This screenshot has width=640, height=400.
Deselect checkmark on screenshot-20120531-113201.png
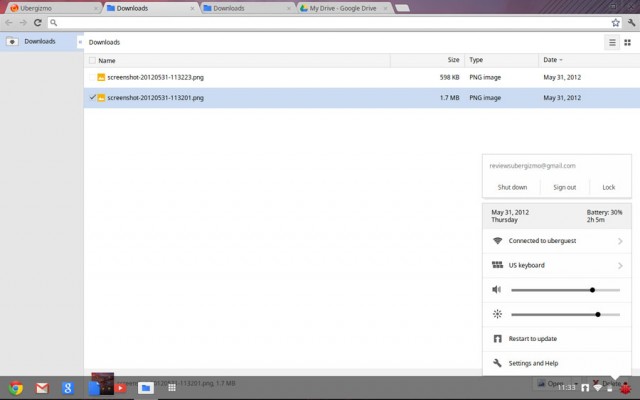(x=93, y=98)
